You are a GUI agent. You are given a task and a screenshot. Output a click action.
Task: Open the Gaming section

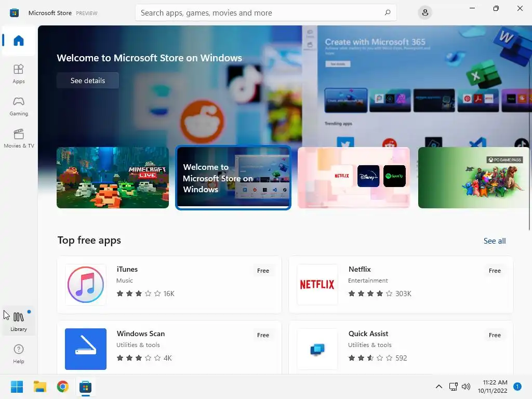click(19, 106)
